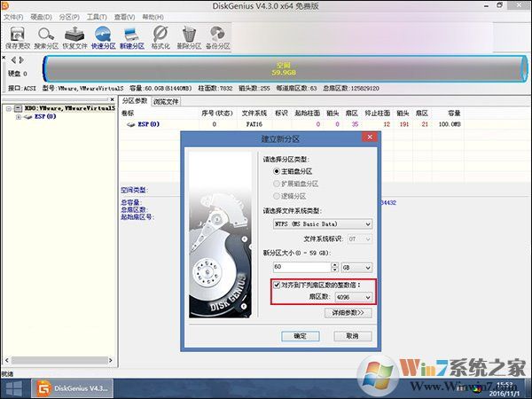The width and height of the screenshot is (532, 399).
Task: Close the left tree panel with small X
Action: (x=113, y=99)
